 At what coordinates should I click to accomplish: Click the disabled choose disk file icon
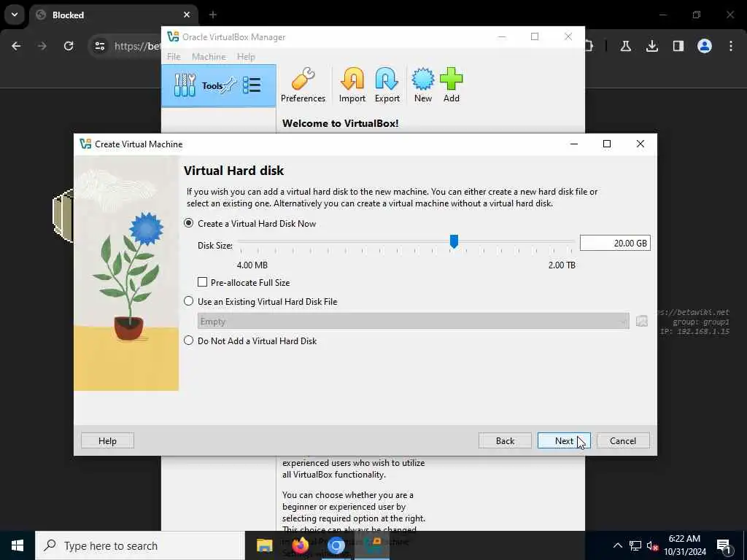642,321
